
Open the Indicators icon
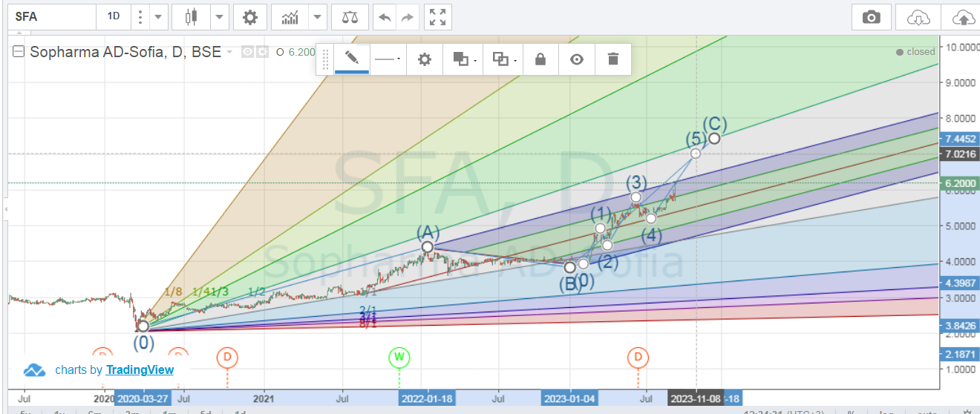[290, 16]
